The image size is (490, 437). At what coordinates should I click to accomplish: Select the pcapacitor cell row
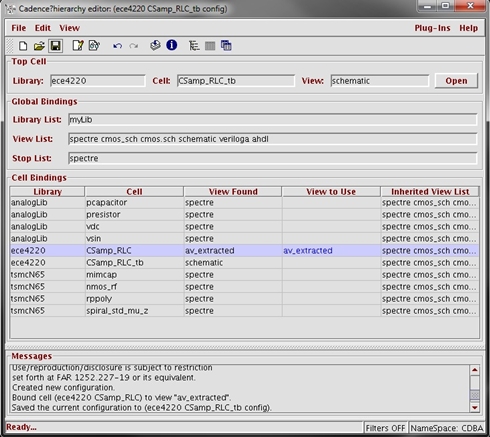coord(244,203)
